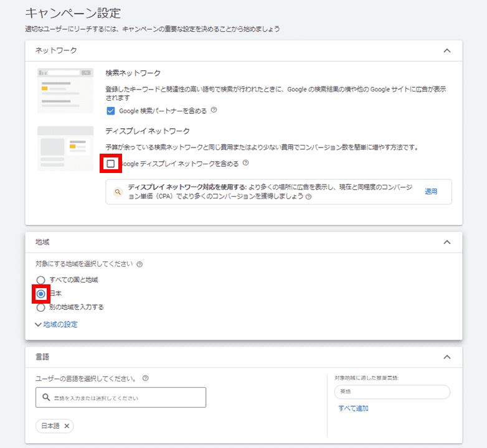Click the orange magnifier recommendation icon

117,192
